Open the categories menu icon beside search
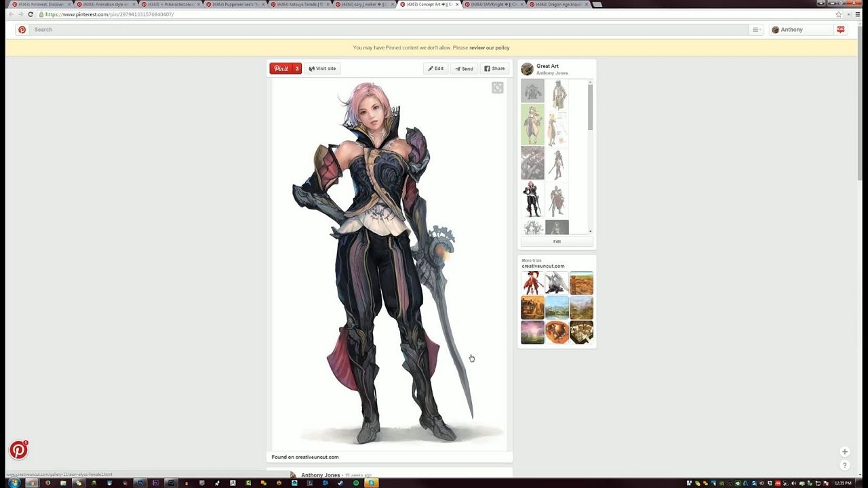The width and height of the screenshot is (868, 488). 755,30
